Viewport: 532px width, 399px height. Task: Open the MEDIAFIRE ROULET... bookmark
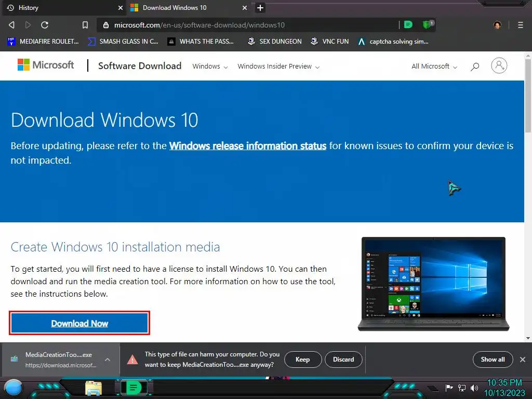click(x=43, y=42)
